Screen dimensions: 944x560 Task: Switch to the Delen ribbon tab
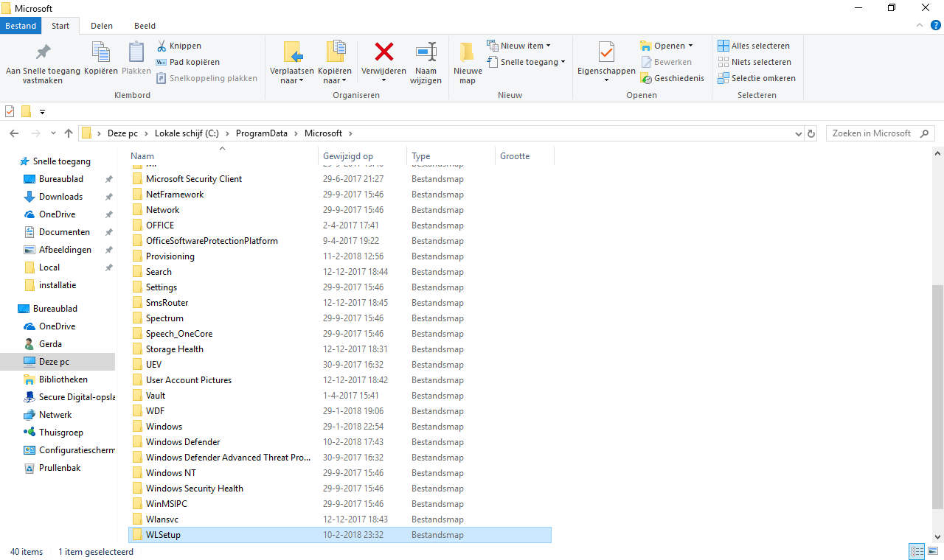102,26
